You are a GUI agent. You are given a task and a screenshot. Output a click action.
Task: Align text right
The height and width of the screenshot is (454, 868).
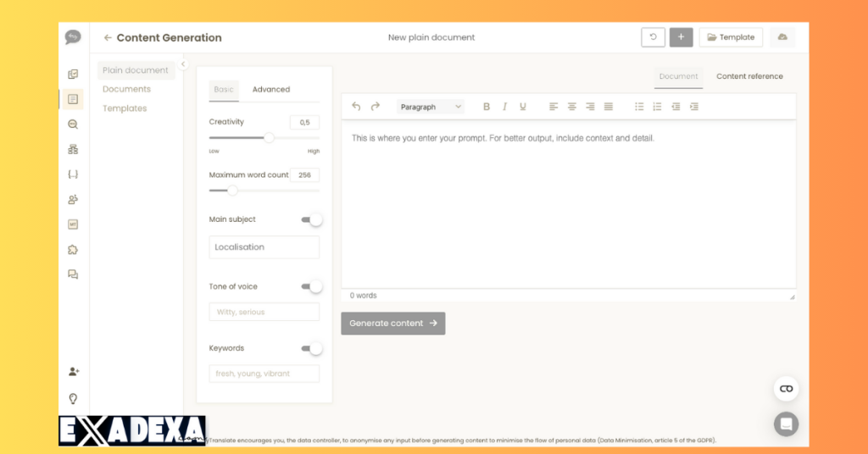click(x=590, y=107)
